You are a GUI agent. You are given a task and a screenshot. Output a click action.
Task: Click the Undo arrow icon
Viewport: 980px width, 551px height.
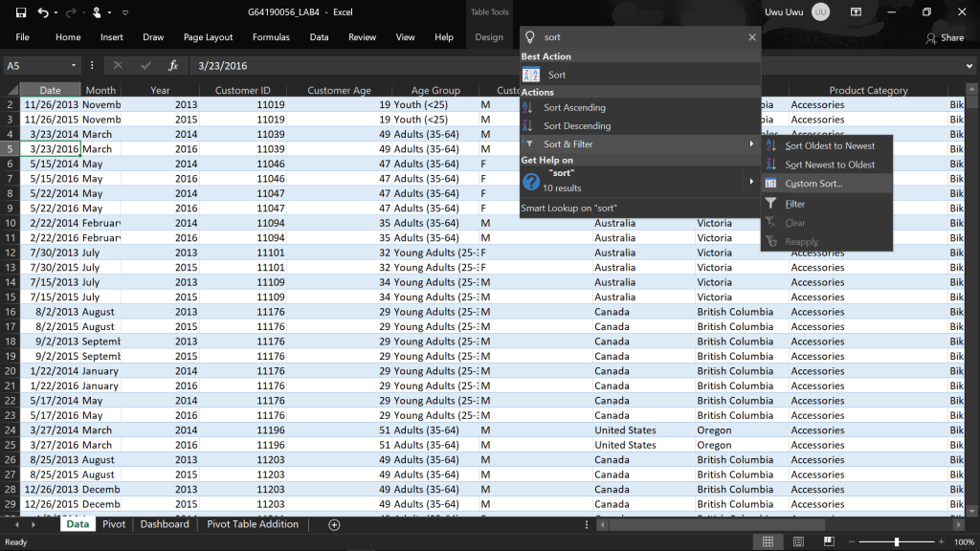pos(43,12)
